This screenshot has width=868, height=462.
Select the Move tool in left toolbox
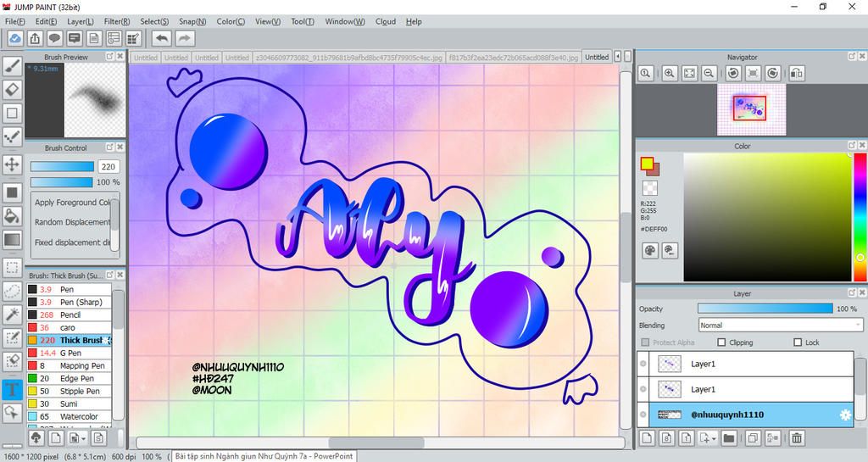12,164
